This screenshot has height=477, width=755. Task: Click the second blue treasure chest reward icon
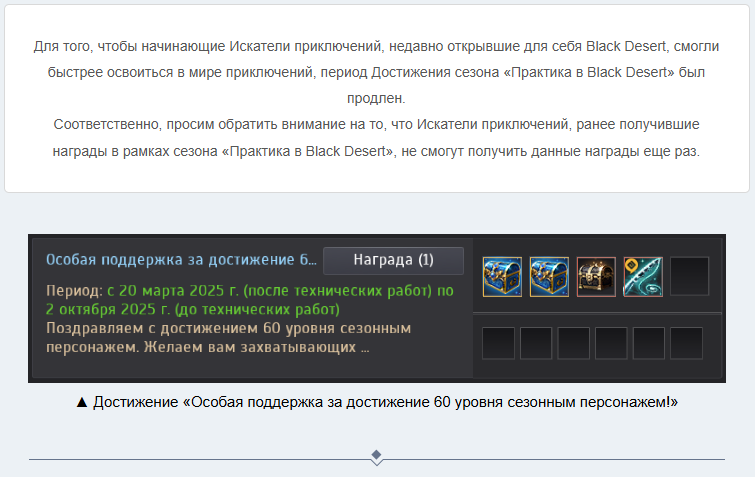point(549,277)
